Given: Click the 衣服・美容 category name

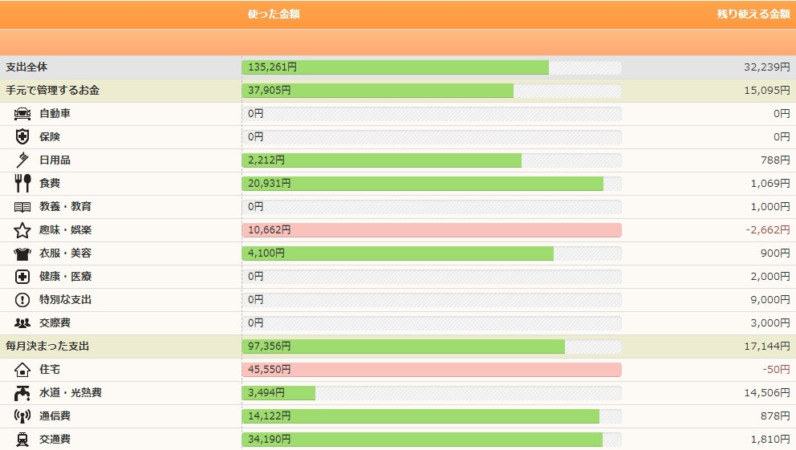Looking at the screenshot, I should [x=65, y=253].
